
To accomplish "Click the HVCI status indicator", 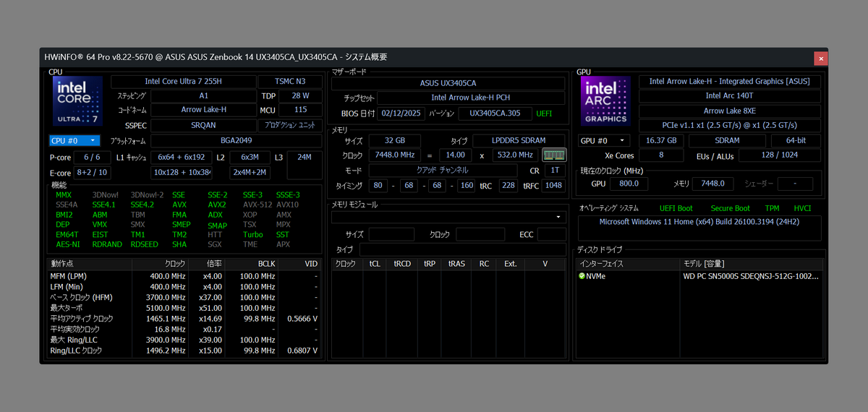I will [x=802, y=208].
